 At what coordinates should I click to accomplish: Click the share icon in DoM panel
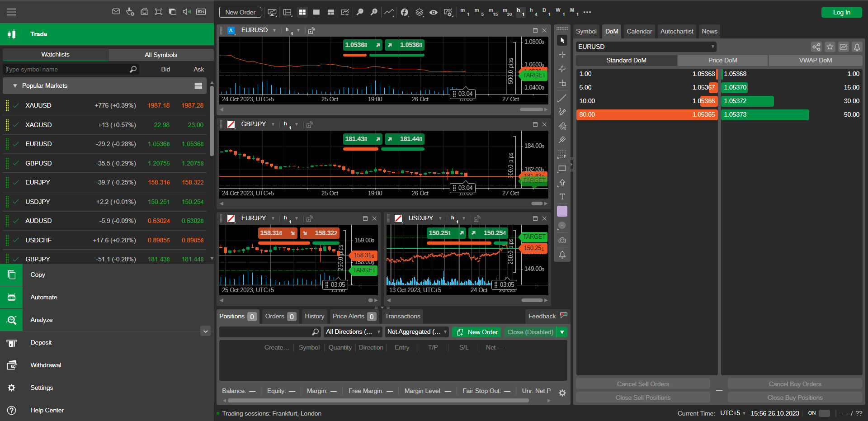(x=816, y=47)
